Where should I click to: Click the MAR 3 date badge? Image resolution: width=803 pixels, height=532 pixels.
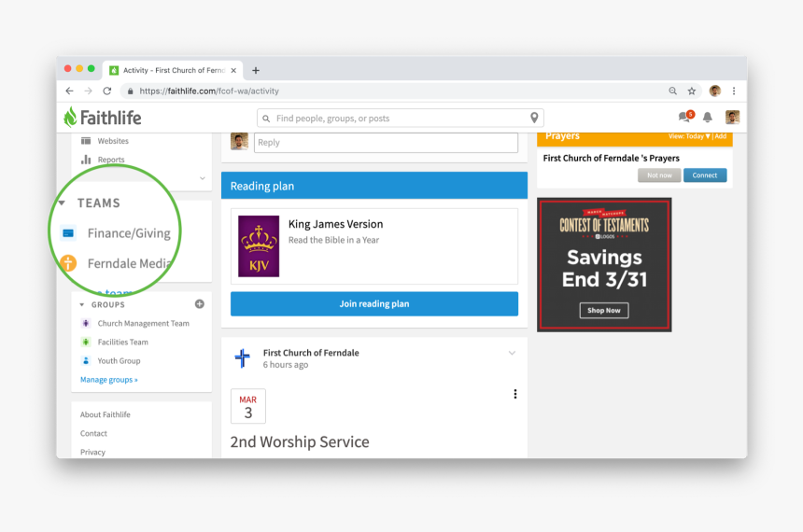(x=247, y=406)
